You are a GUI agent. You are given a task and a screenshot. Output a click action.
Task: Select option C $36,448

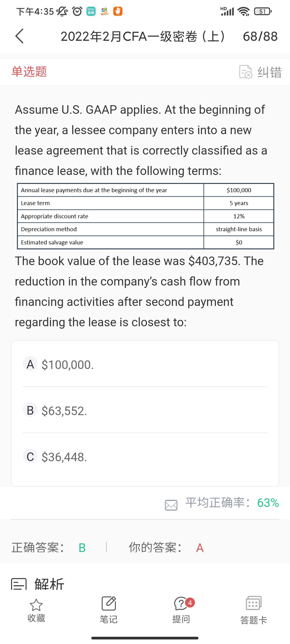[64, 457]
